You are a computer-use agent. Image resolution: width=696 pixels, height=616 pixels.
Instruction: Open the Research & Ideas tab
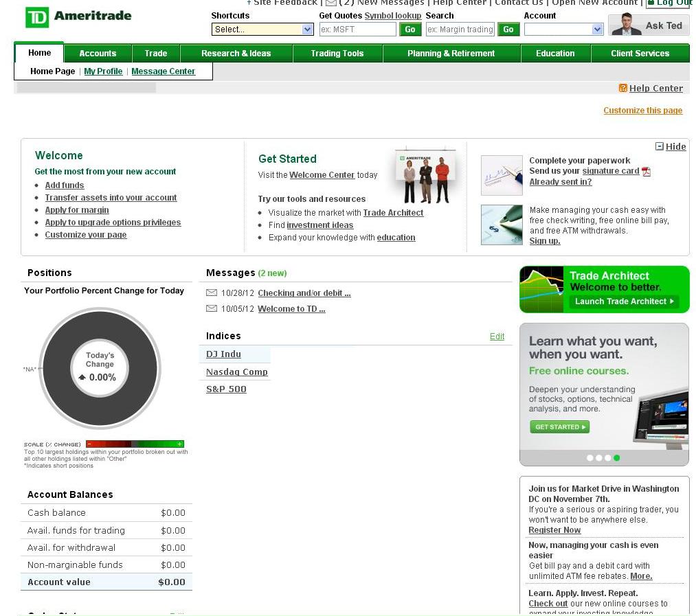coord(236,54)
